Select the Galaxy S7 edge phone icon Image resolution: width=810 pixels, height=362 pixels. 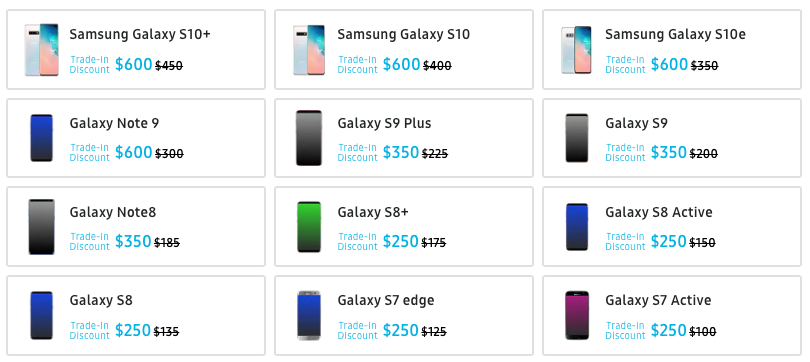pos(309,316)
